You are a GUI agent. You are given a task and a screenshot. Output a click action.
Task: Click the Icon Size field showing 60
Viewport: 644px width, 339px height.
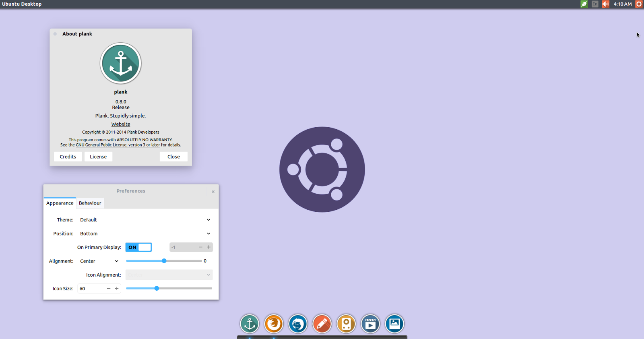pyautogui.click(x=91, y=288)
